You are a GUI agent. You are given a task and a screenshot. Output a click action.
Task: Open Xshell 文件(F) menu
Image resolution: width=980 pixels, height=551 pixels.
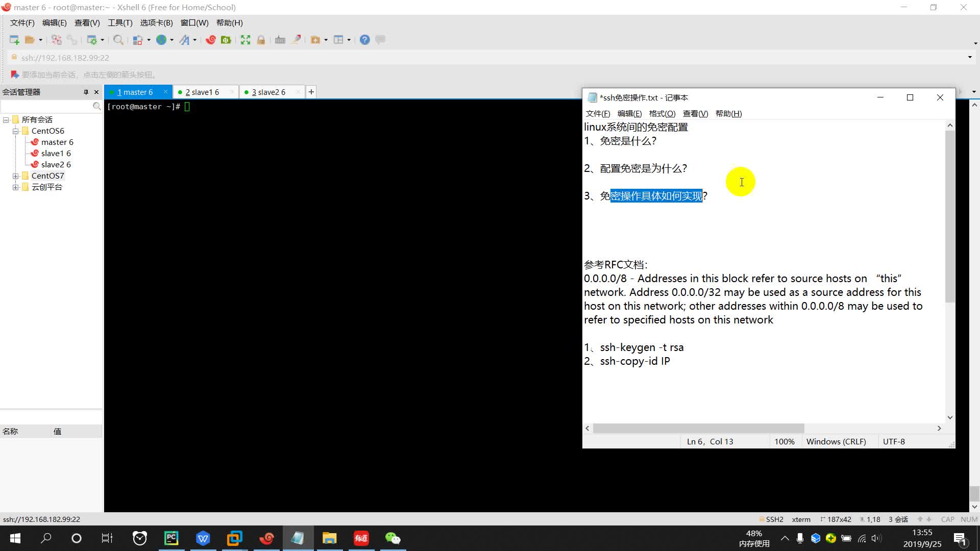22,22
